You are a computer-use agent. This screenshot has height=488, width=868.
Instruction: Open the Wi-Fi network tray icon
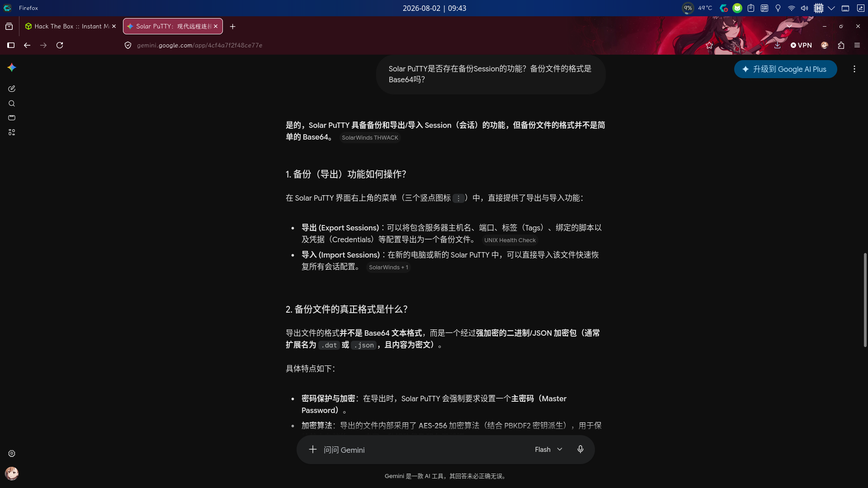792,8
